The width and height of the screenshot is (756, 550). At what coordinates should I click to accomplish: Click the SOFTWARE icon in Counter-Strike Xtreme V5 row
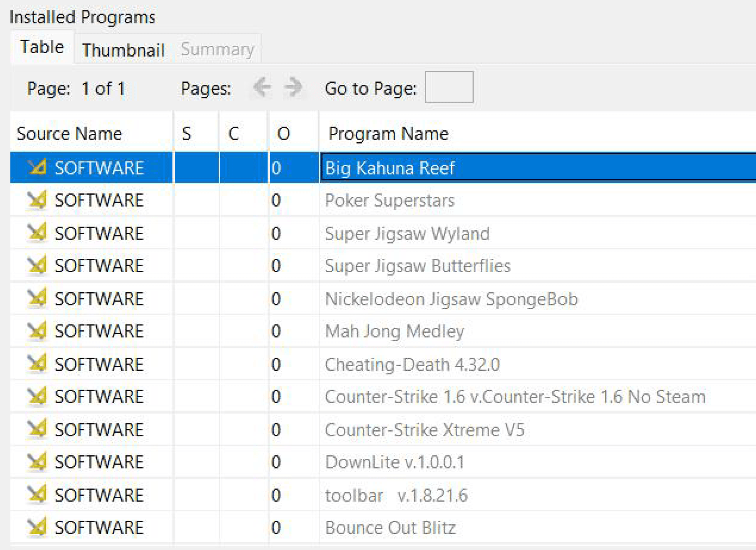pyautogui.click(x=37, y=429)
